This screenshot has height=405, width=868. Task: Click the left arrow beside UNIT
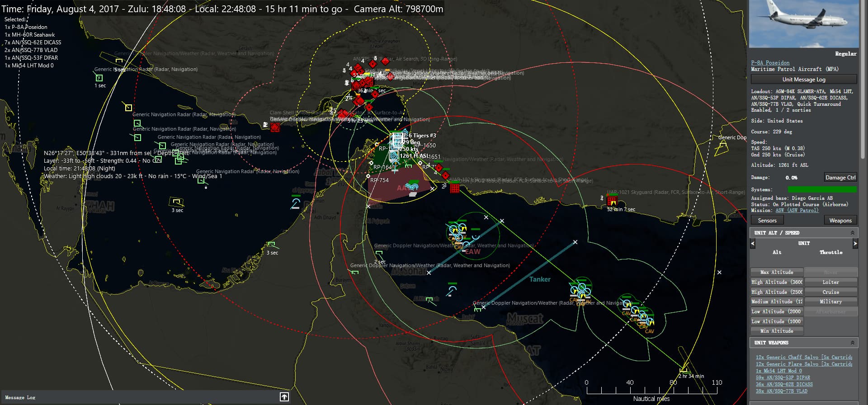pos(753,244)
